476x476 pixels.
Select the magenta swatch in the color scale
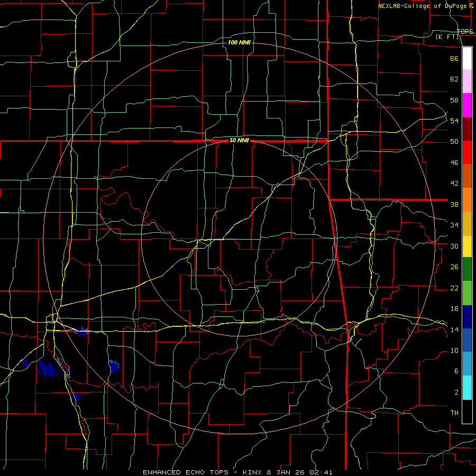pos(467,105)
